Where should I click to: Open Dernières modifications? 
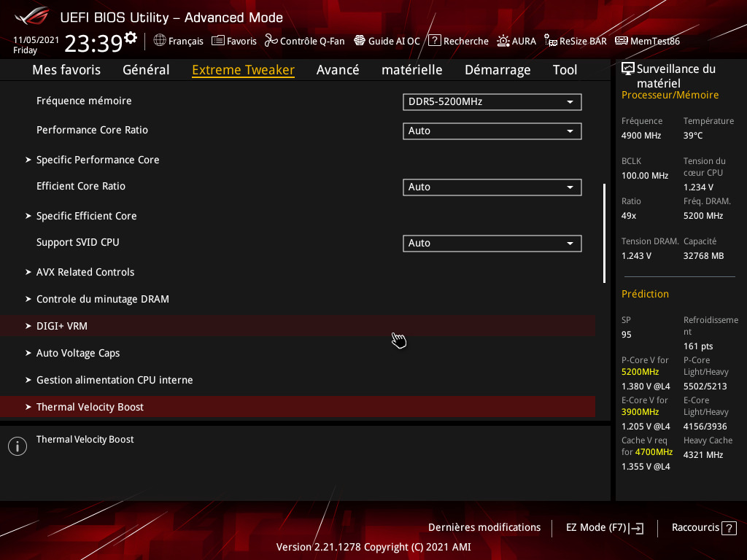point(484,528)
